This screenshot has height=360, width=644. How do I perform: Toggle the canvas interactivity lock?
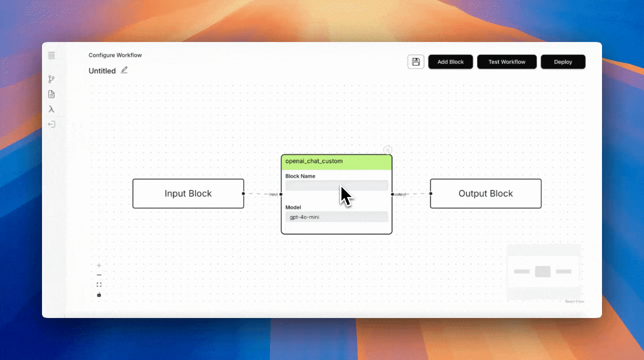coord(99,294)
